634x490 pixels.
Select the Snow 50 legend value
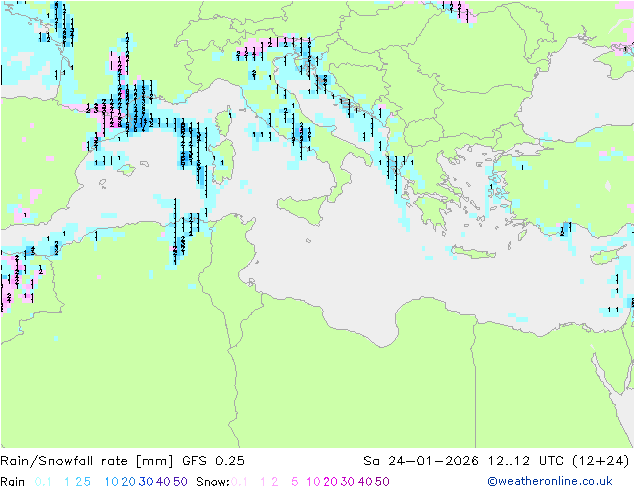[382, 482]
